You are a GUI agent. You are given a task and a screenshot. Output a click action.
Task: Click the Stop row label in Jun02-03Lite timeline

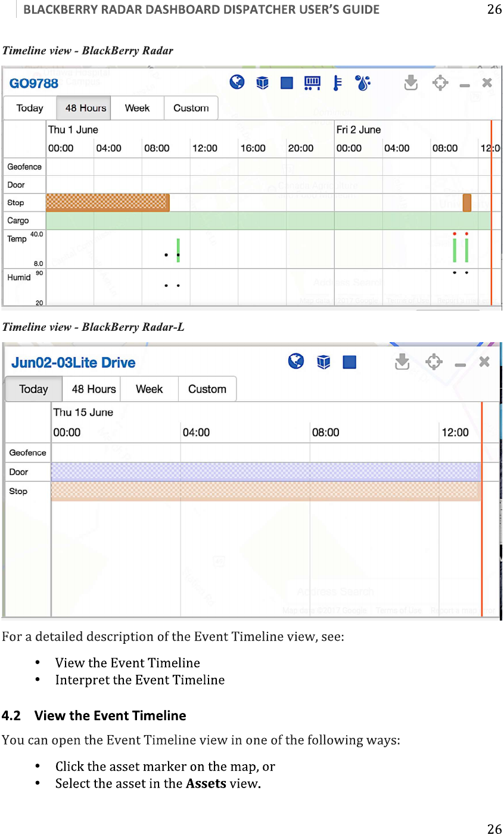click(x=18, y=491)
